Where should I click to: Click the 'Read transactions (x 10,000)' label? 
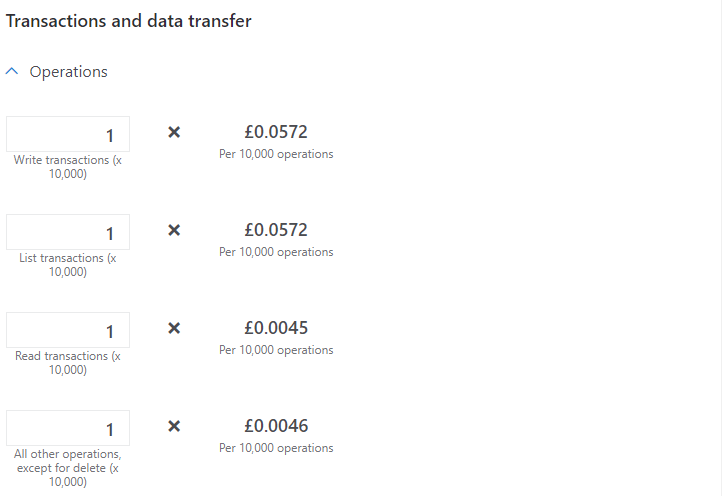tap(68, 363)
